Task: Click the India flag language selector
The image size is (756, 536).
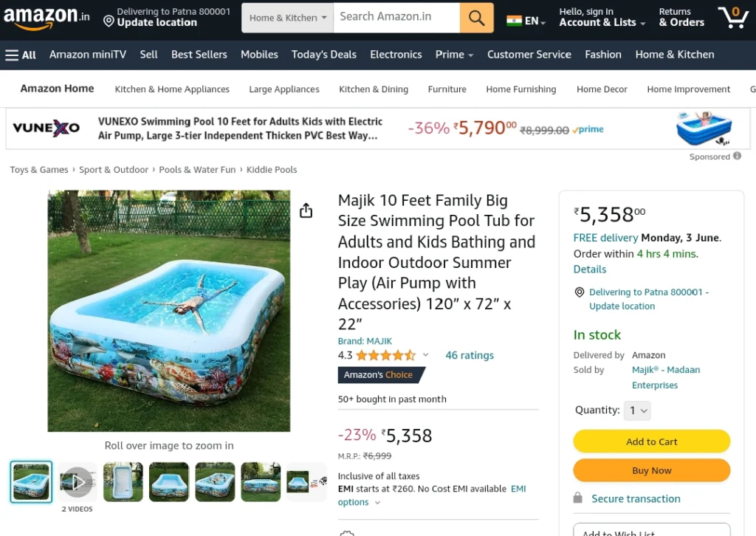Action: pyautogui.click(x=526, y=21)
